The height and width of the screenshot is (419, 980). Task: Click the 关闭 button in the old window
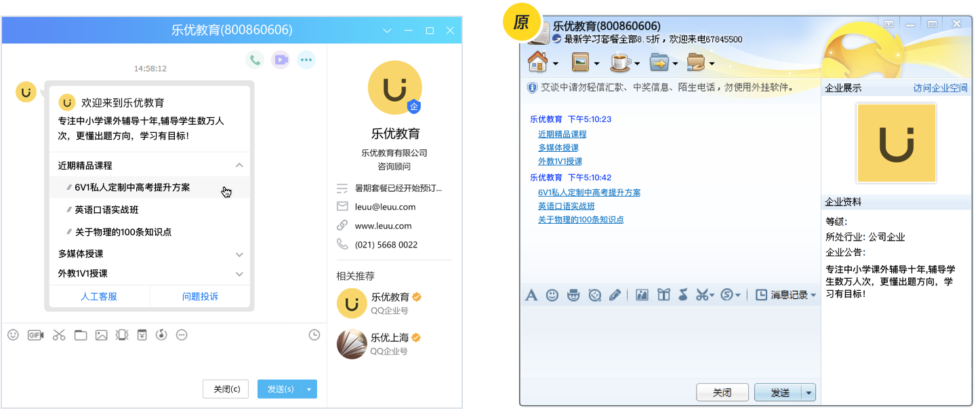(722, 393)
